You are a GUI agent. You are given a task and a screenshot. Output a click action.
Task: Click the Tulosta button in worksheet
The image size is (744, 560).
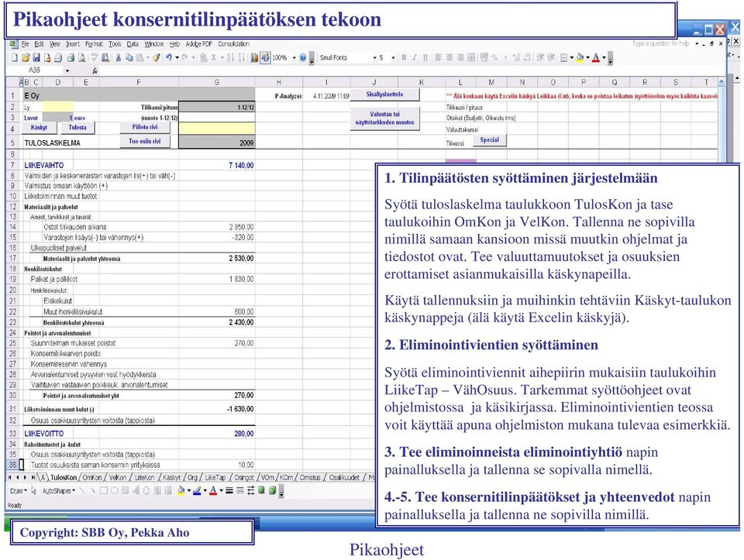click(x=77, y=128)
